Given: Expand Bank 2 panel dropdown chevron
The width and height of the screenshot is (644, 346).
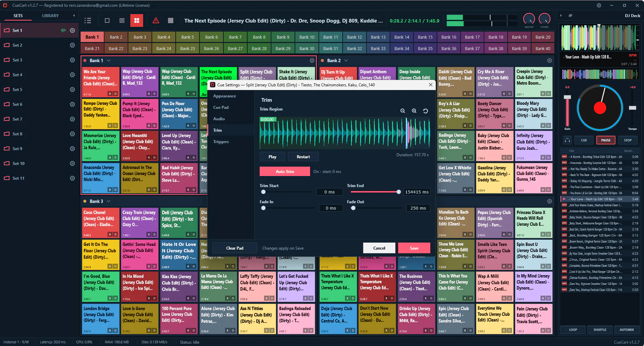Looking at the screenshot, I should click(346, 60).
